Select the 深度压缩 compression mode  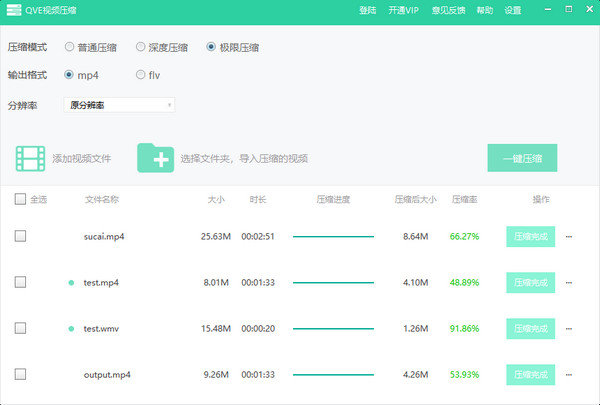coord(140,47)
